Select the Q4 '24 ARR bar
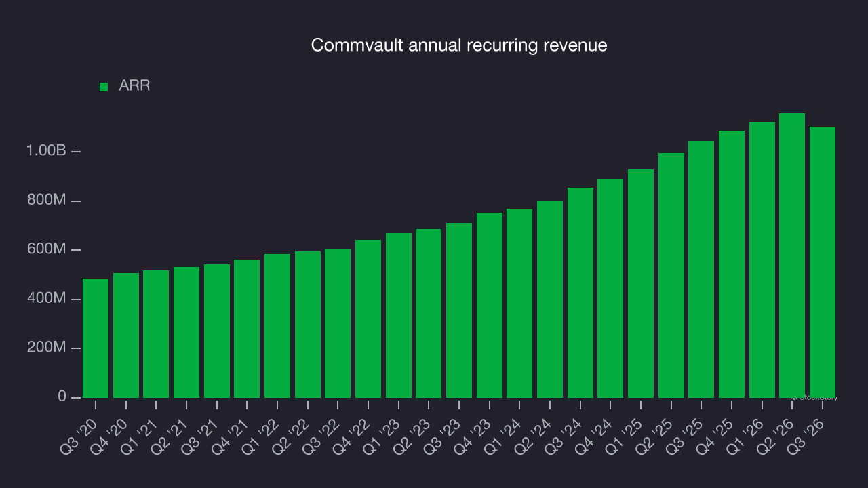Screen dimensions: 868x488 point(610,288)
